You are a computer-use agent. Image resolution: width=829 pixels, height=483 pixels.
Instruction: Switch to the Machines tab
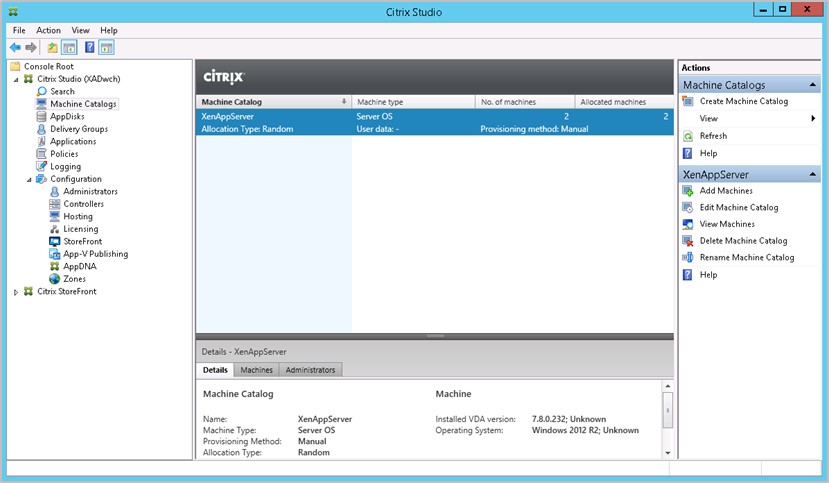point(256,370)
